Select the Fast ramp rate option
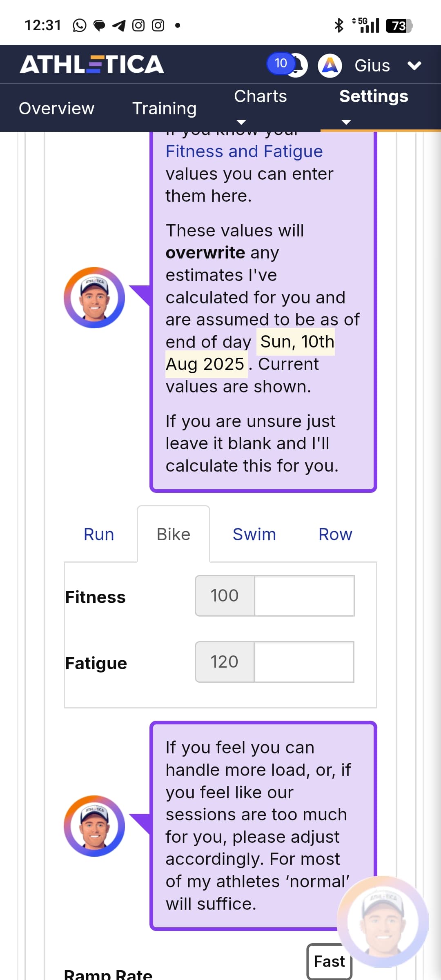The image size is (441, 980). (x=329, y=961)
